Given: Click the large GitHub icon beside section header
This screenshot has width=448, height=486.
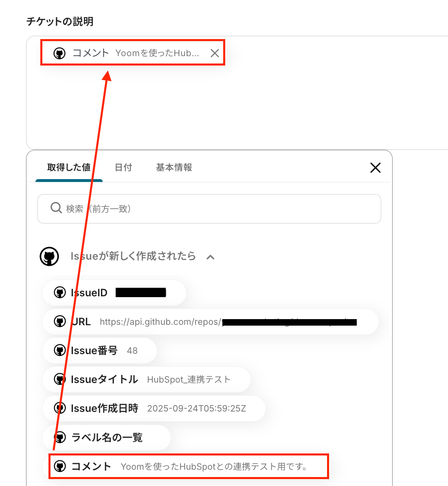Looking at the screenshot, I should (49, 256).
